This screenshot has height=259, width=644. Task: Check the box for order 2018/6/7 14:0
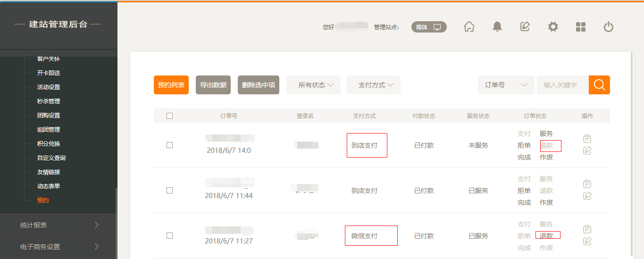click(170, 145)
